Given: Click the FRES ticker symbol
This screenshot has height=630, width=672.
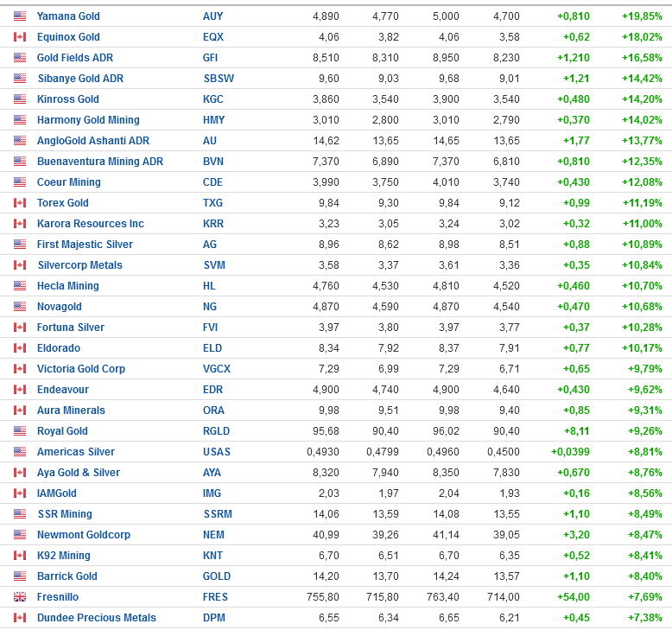Looking at the screenshot, I should coord(215,596).
